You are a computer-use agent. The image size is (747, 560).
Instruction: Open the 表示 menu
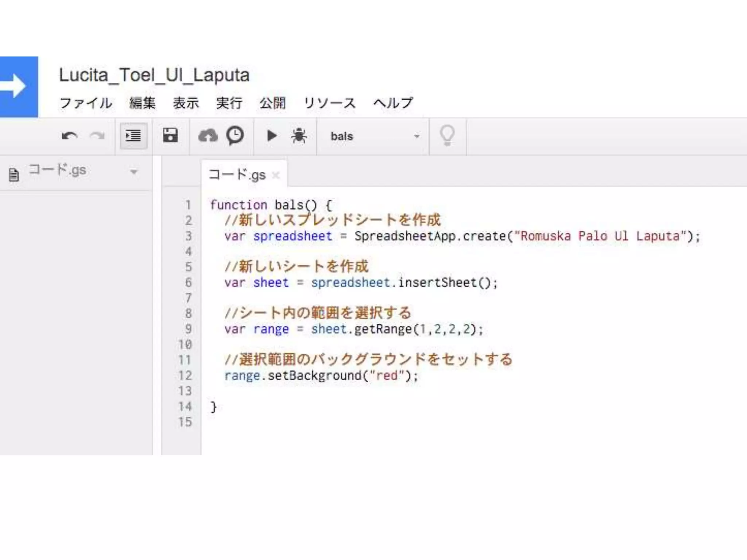[x=186, y=103]
